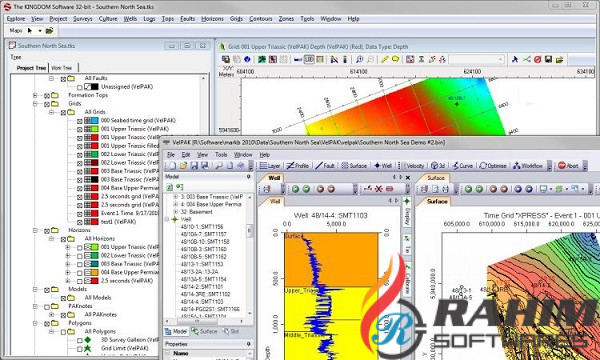Click the new document icon in VelPAK toolbar

(x=173, y=166)
